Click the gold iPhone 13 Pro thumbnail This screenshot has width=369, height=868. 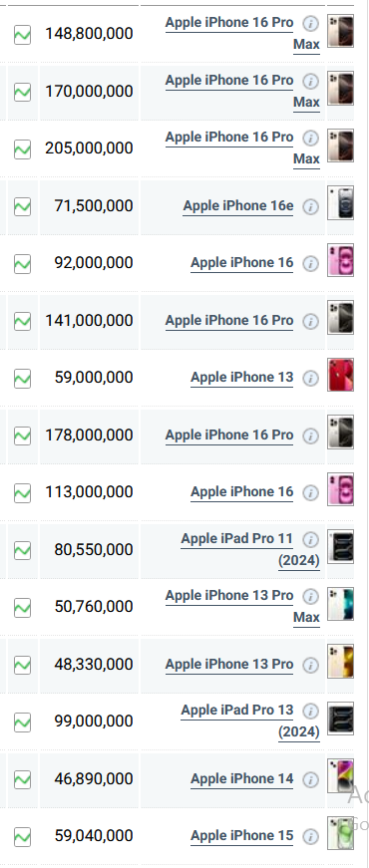[x=341, y=661]
